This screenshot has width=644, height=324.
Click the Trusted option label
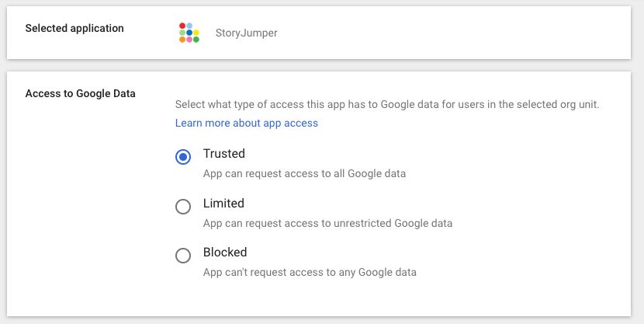coord(223,153)
